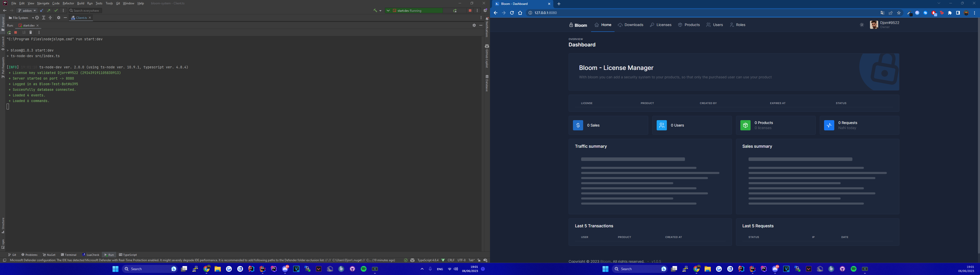980x275 pixels.
Task: Click Expand All icon in Explorer toolbar
Action: click(44, 18)
